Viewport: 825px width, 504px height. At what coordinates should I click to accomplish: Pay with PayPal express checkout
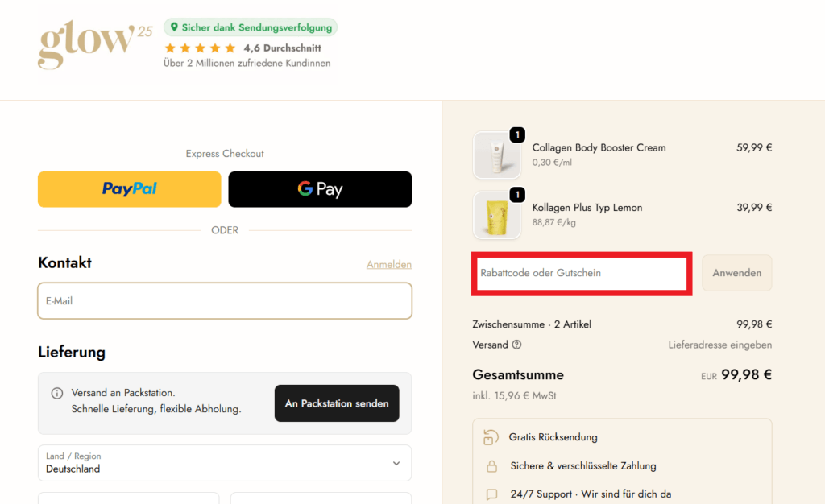tap(130, 189)
